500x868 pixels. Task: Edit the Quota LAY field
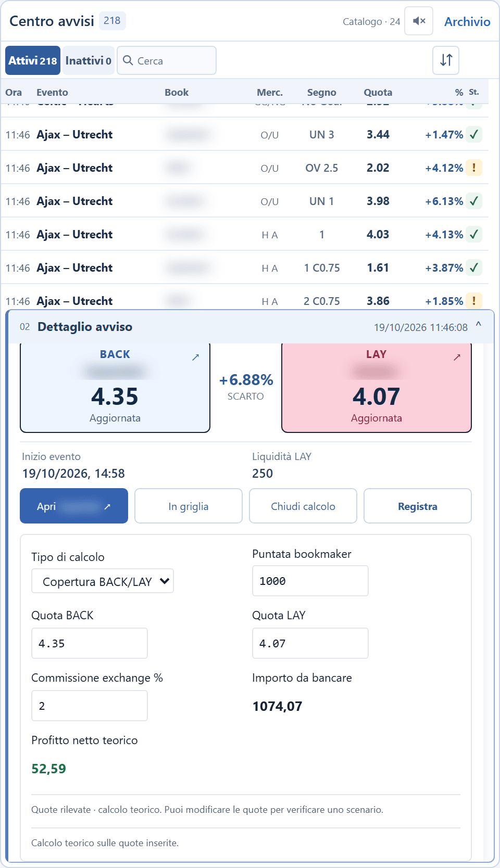[x=310, y=643]
